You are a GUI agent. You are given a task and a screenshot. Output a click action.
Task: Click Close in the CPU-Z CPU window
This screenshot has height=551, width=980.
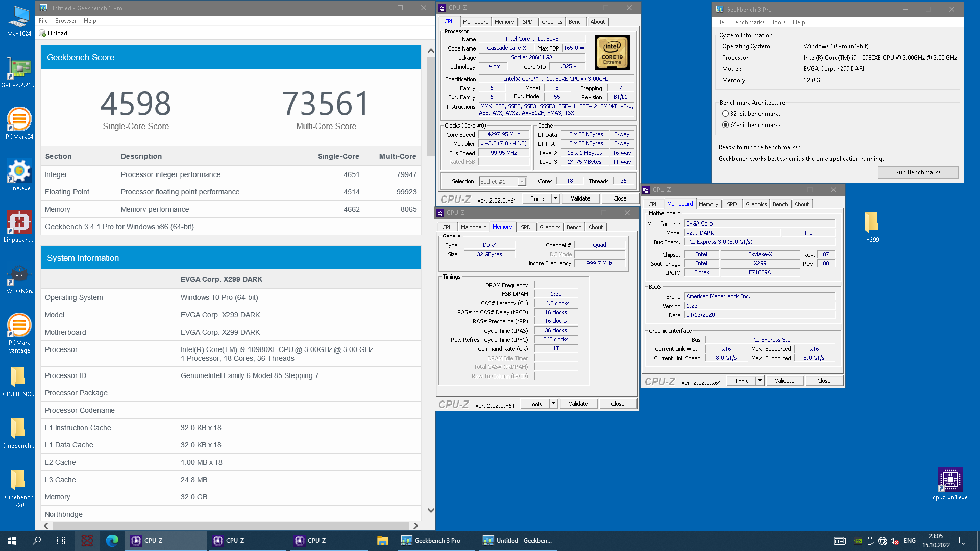coord(620,198)
